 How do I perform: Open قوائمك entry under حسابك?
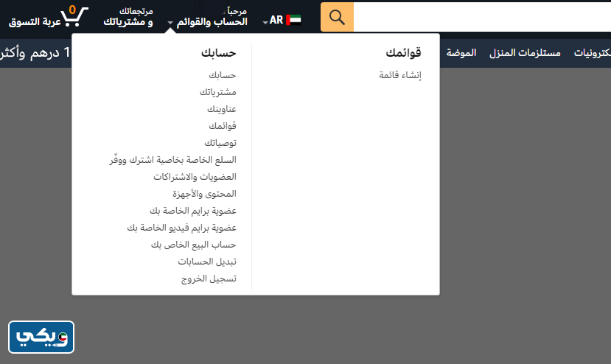223,126
